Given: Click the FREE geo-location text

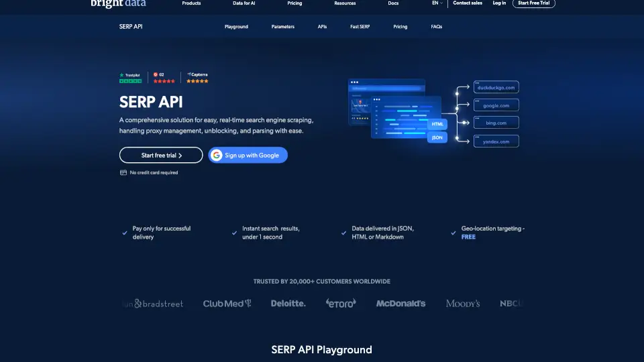Looking at the screenshot, I should click(468, 237).
